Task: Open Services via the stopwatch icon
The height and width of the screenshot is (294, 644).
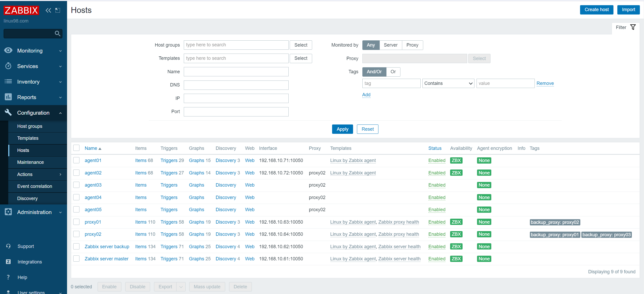Action: pos(8,66)
